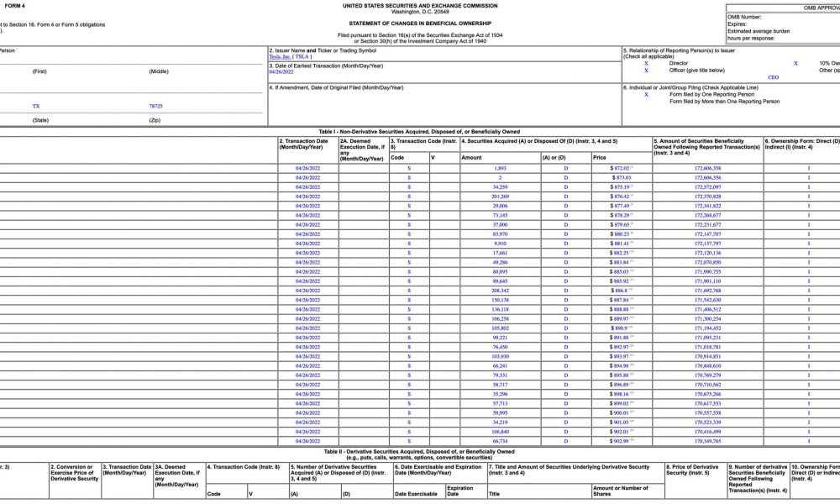840x504 pixels.
Task: Open the Tesla, Inc. issuer link
Action: 280,57
